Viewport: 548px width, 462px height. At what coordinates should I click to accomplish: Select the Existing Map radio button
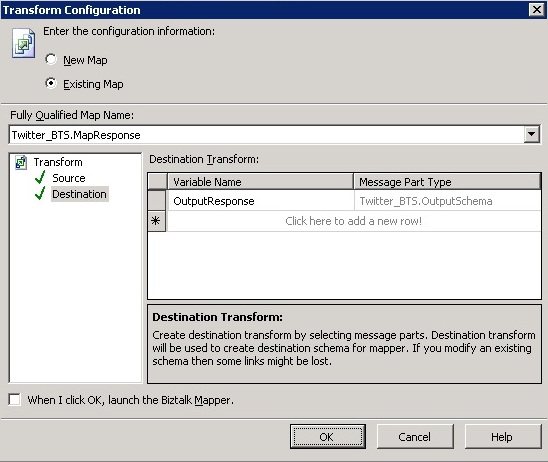coord(51,84)
